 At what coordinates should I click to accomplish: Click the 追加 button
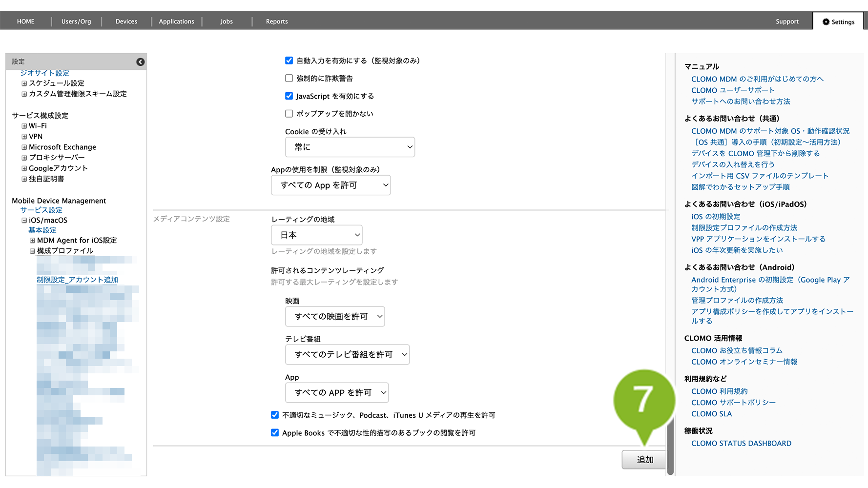644,460
